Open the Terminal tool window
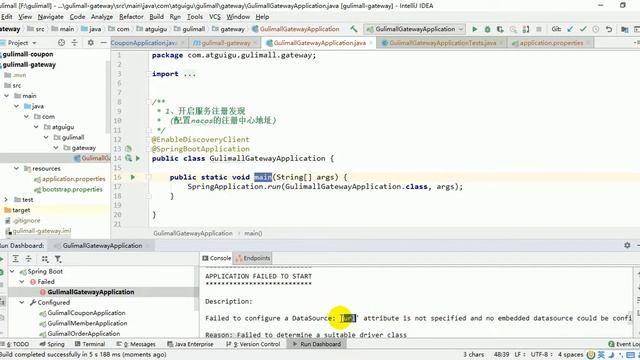Screen dimensions: 640x360 tap(90, 344)
